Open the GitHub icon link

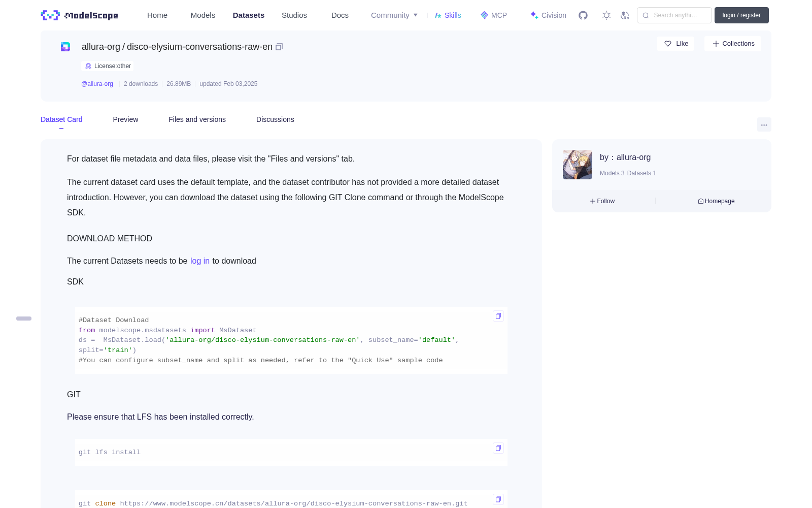pos(583,15)
